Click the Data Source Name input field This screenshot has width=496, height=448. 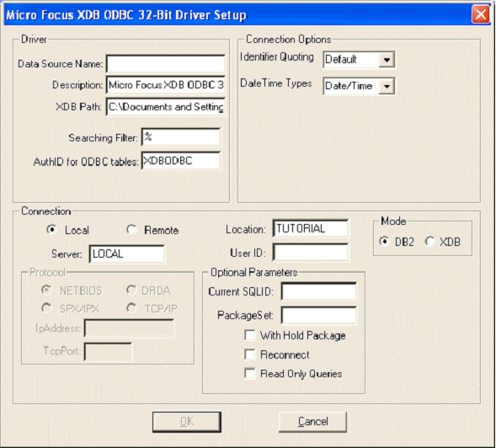point(165,64)
